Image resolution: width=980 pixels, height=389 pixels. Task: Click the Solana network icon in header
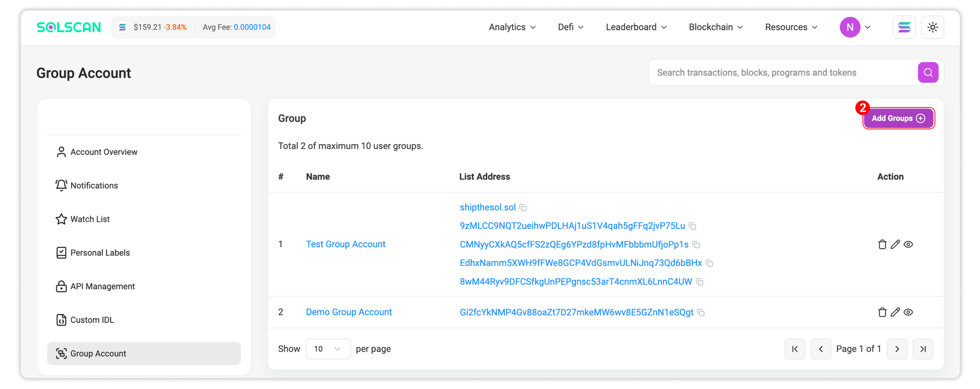tap(904, 27)
